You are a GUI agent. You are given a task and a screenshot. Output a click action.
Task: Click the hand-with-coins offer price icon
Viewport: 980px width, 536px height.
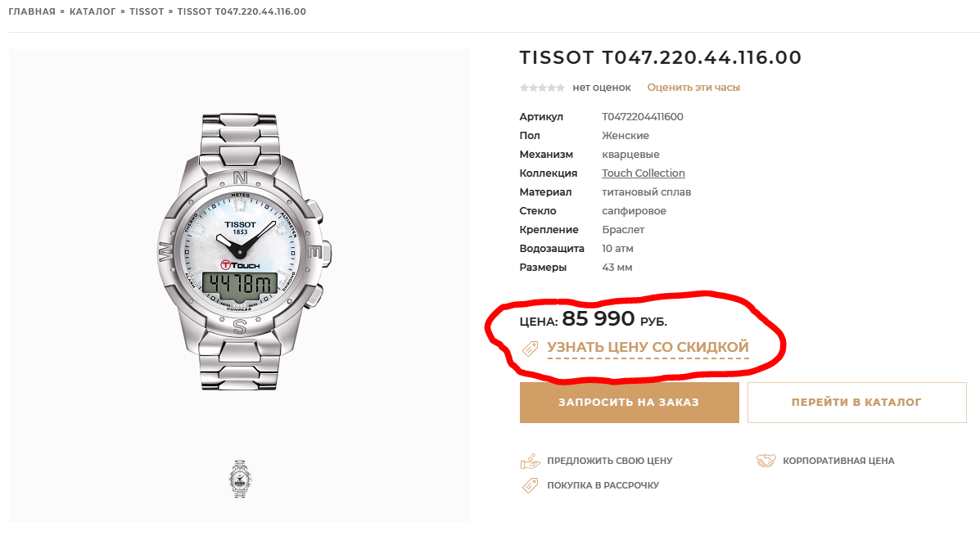click(x=531, y=461)
